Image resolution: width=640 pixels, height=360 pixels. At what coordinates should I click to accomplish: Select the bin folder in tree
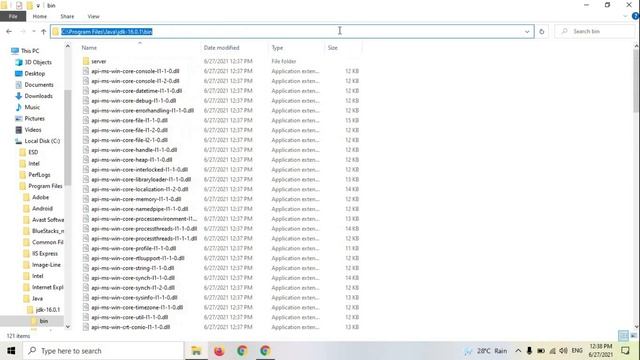[x=44, y=321]
